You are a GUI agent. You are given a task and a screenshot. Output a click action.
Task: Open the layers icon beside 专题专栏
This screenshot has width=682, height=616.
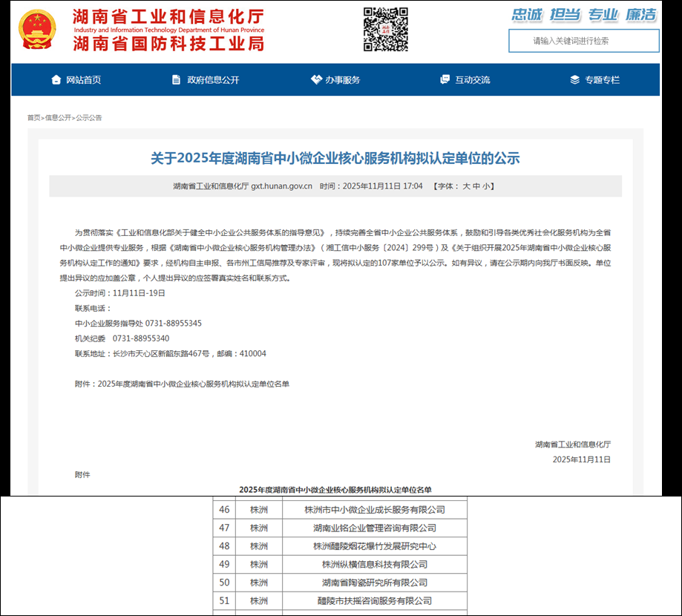point(574,80)
